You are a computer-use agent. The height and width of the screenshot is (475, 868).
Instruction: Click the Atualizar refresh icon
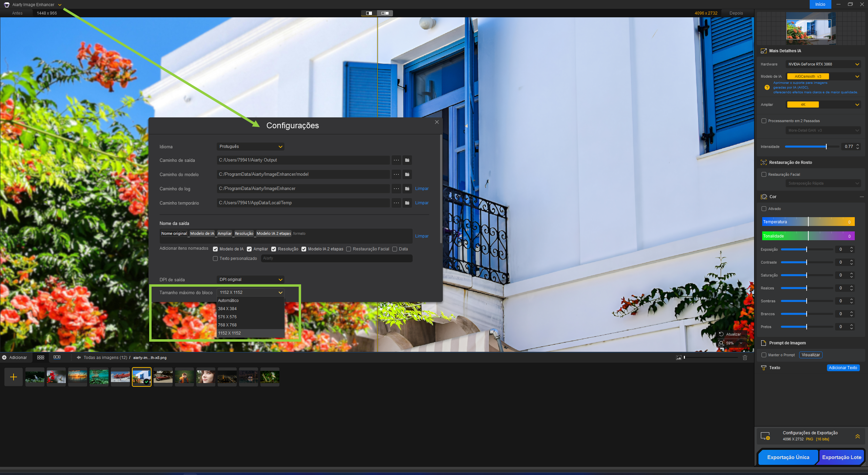click(x=722, y=334)
